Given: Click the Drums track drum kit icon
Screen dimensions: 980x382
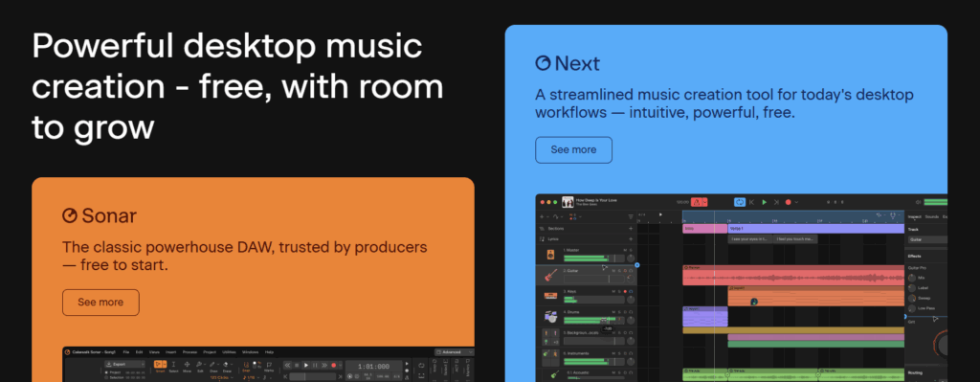Looking at the screenshot, I should coord(550,316).
